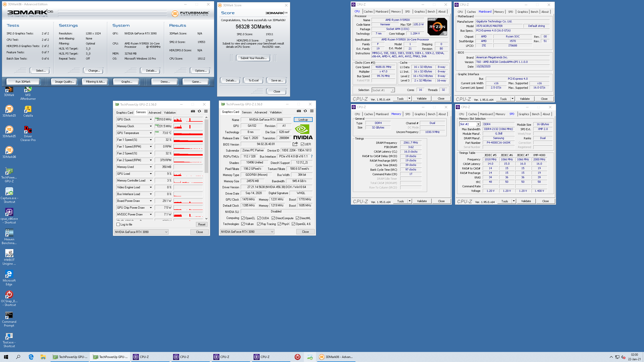Toggle PhysX checkbox in GPU-Z

[279, 224]
